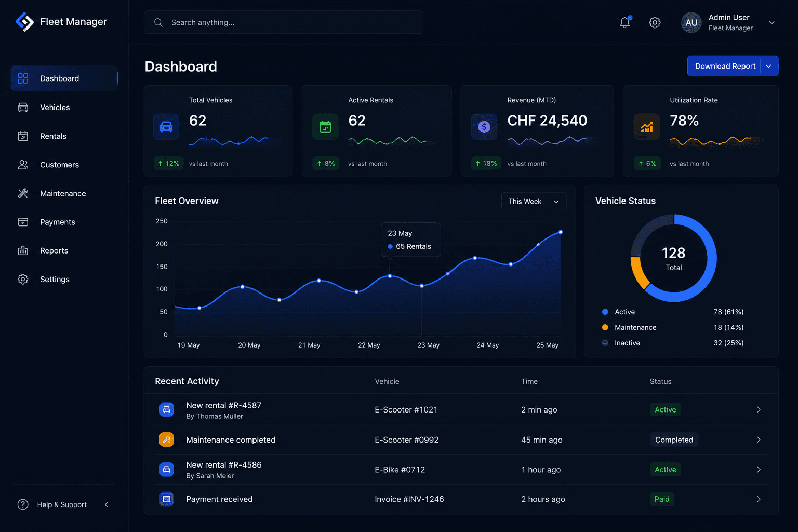Open Customers in sidebar menu
This screenshot has height=532, width=798.
click(x=64, y=165)
